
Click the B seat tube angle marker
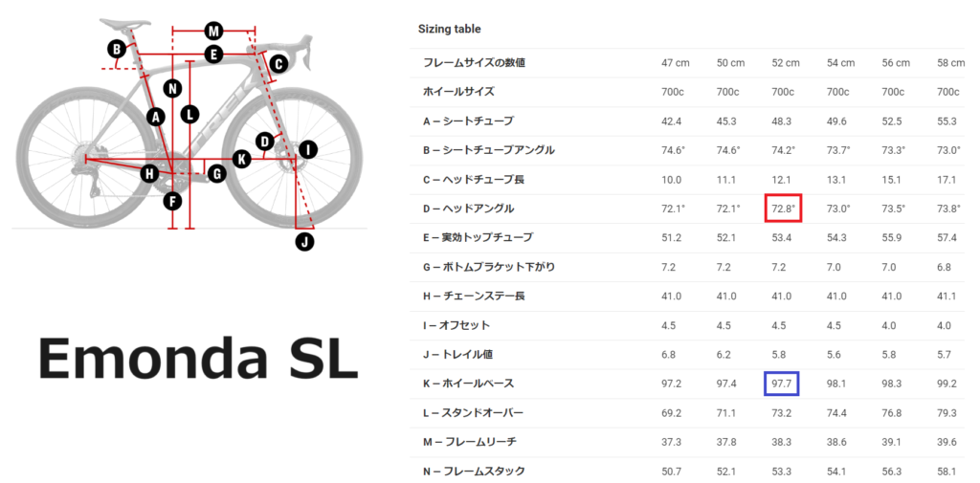116,48
